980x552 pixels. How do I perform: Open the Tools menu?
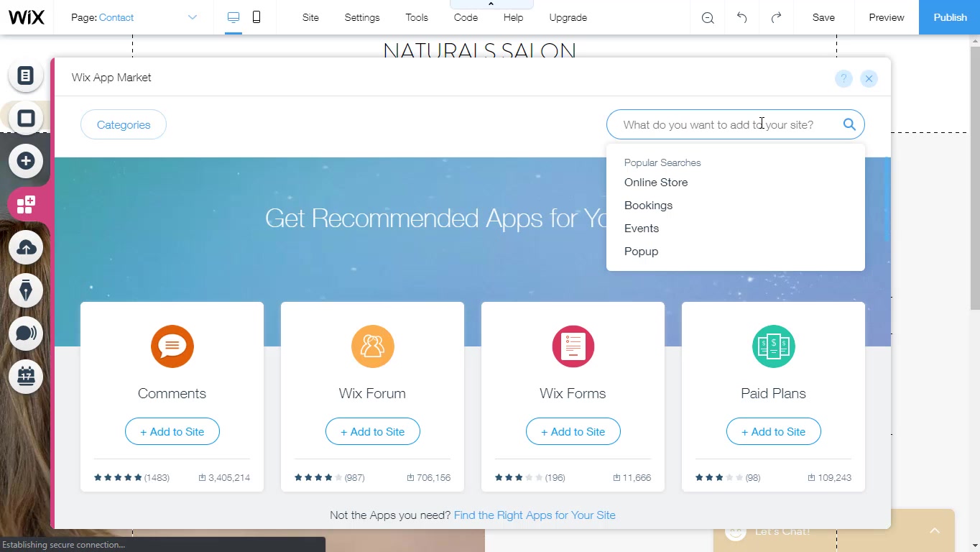(416, 17)
